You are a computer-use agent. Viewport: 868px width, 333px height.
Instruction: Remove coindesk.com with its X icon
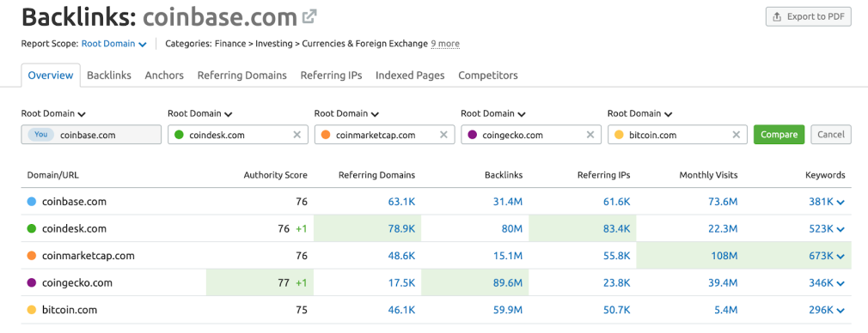point(296,135)
